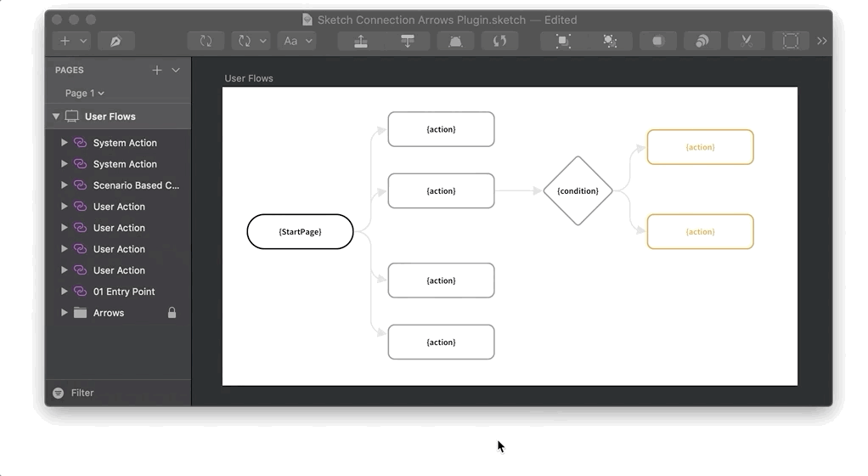Open the Page 1 dropdown
The height and width of the screenshot is (476, 868).
pos(84,93)
